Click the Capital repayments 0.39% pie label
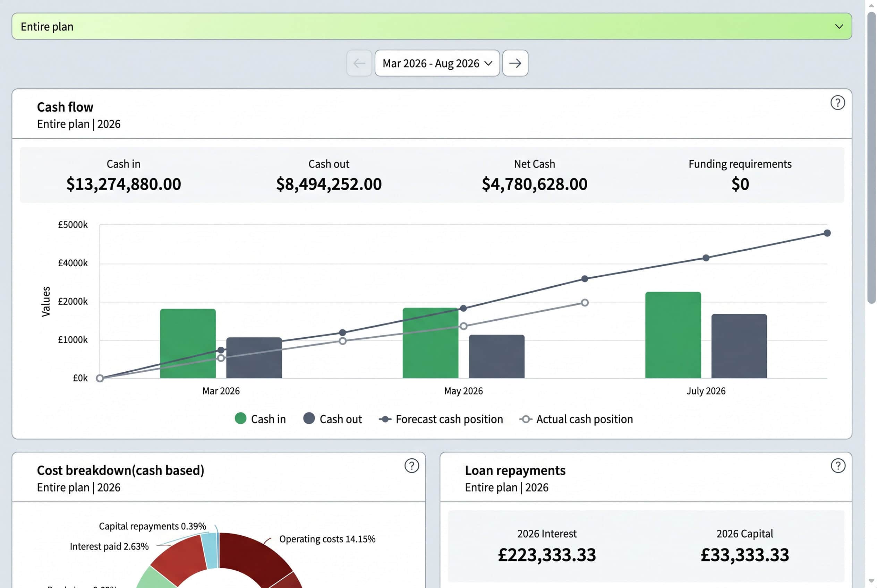This screenshot has height=588, width=877. click(x=152, y=526)
